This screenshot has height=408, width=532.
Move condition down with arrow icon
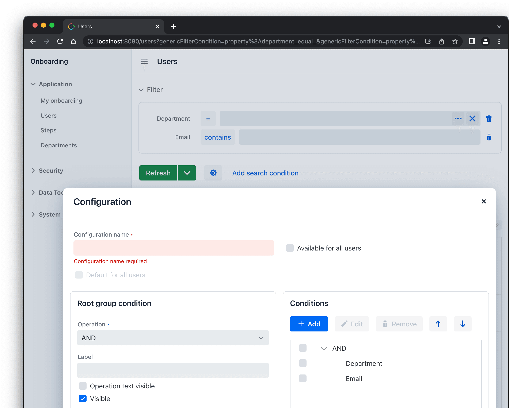click(x=462, y=324)
